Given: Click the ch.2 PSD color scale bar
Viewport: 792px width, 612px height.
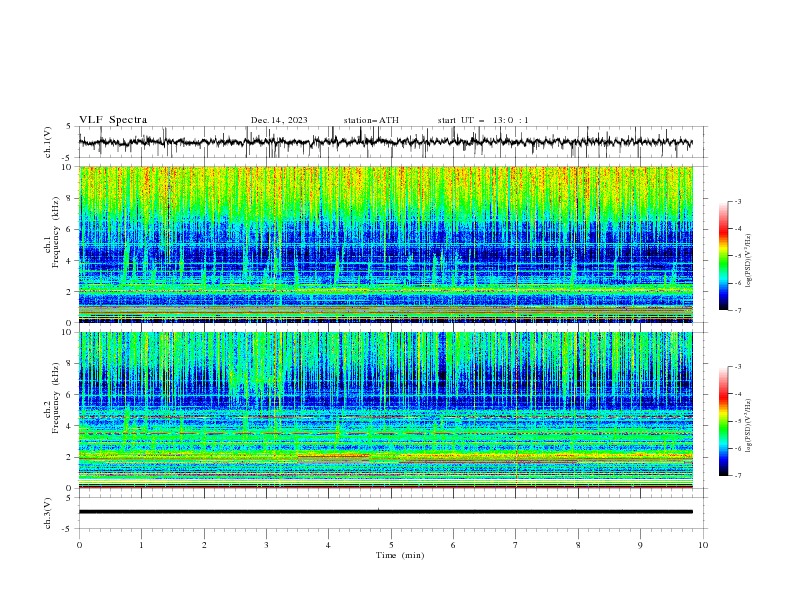Looking at the screenshot, I should 723,421.
